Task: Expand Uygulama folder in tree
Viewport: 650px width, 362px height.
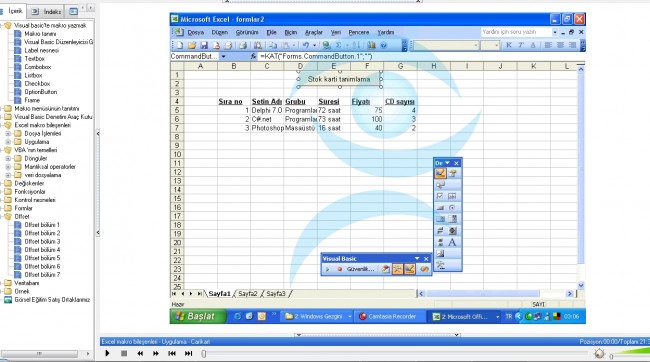Action: [x=8, y=142]
